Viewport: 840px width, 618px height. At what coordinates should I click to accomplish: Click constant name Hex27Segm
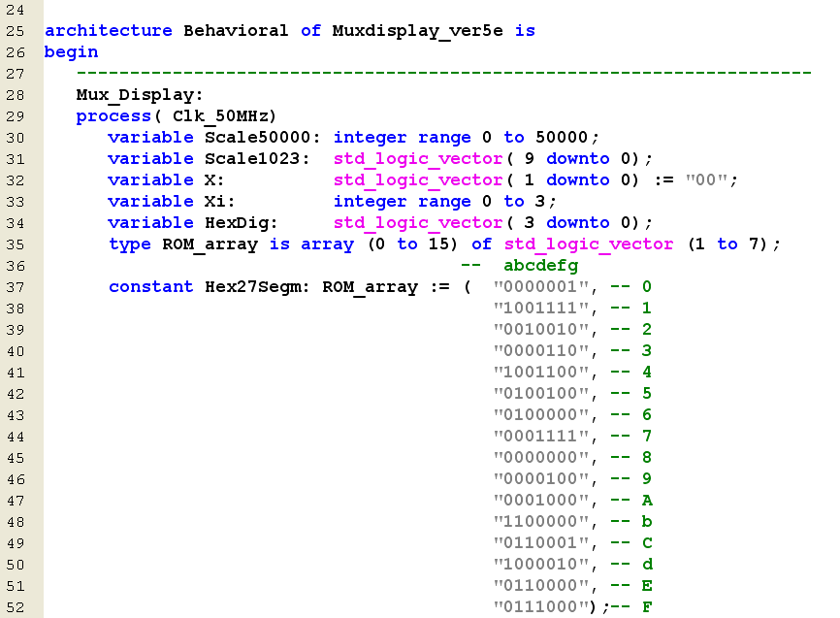(252, 288)
